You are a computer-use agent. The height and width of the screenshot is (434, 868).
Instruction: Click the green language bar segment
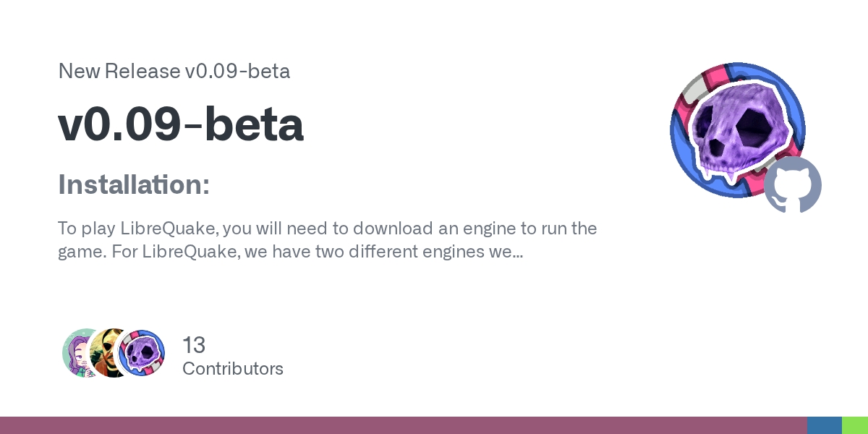pyautogui.click(x=854, y=425)
